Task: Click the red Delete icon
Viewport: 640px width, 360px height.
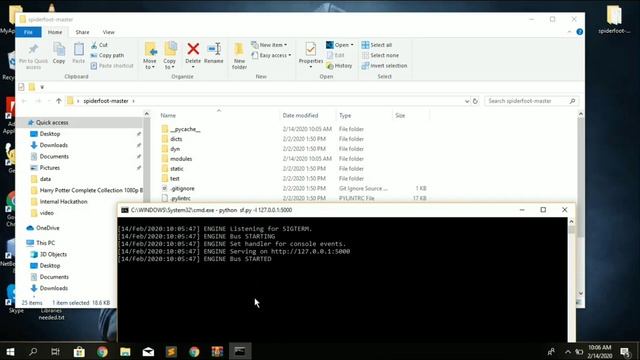Action: point(193,50)
